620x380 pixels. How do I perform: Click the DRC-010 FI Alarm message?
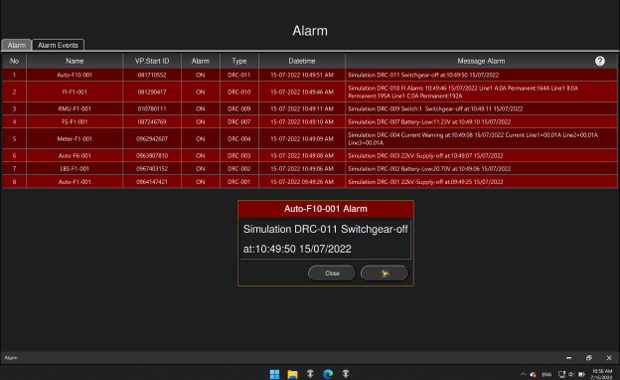click(481, 92)
